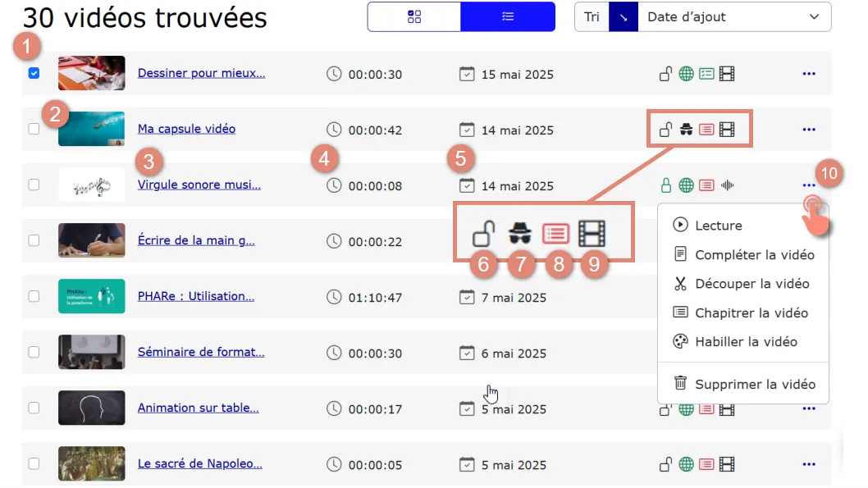Reverse the sort direction arrow
This screenshot has width=868, height=488.
(x=624, y=17)
